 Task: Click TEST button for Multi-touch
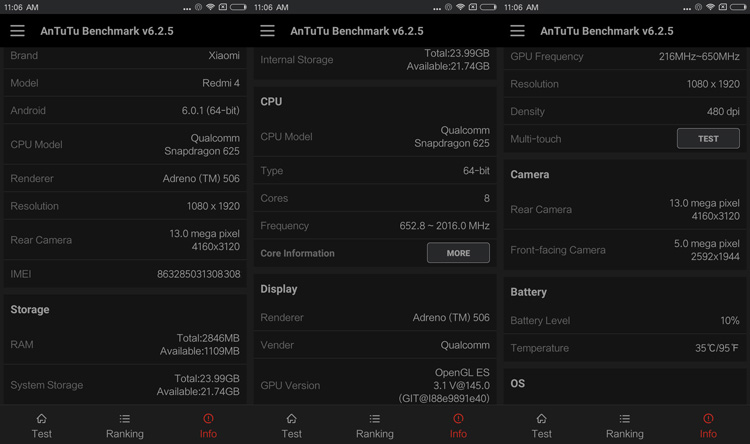tap(708, 139)
